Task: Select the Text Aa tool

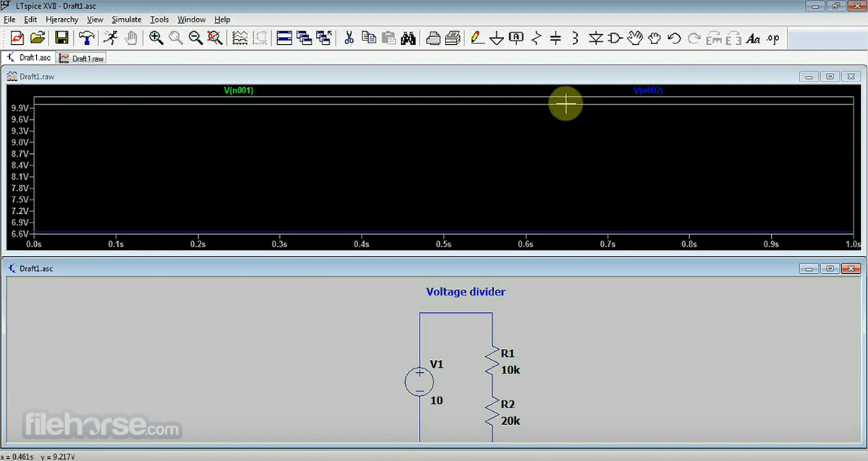Action: tap(753, 38)
